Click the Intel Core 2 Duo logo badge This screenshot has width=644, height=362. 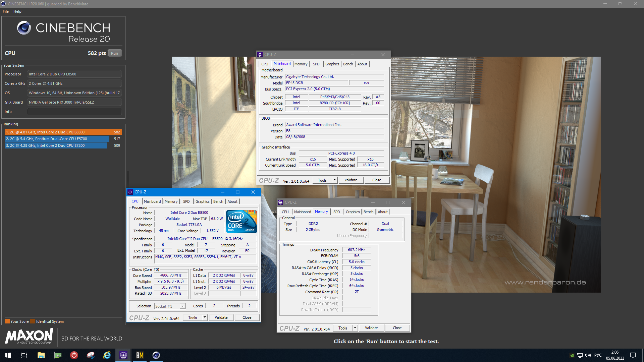point(241,222)
